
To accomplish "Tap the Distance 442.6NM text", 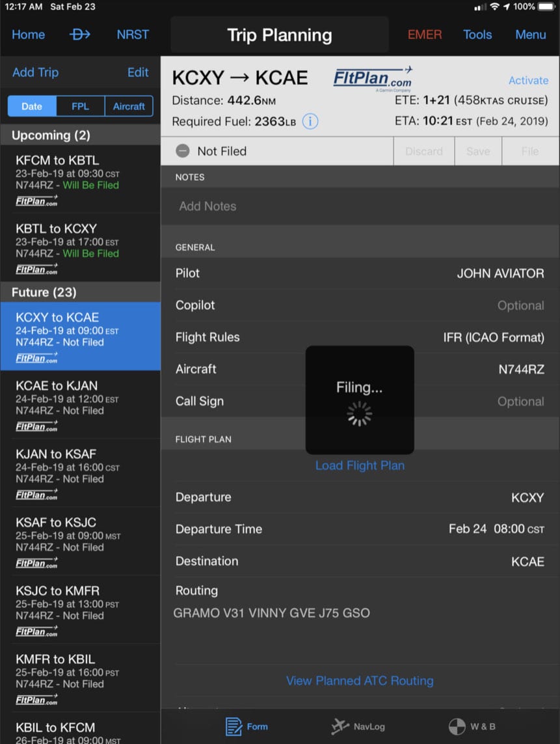I will [x=224, y=101].
